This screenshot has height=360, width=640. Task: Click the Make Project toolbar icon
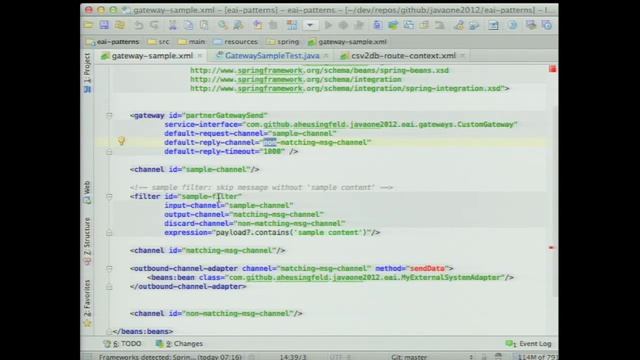[x=292, y=25]
